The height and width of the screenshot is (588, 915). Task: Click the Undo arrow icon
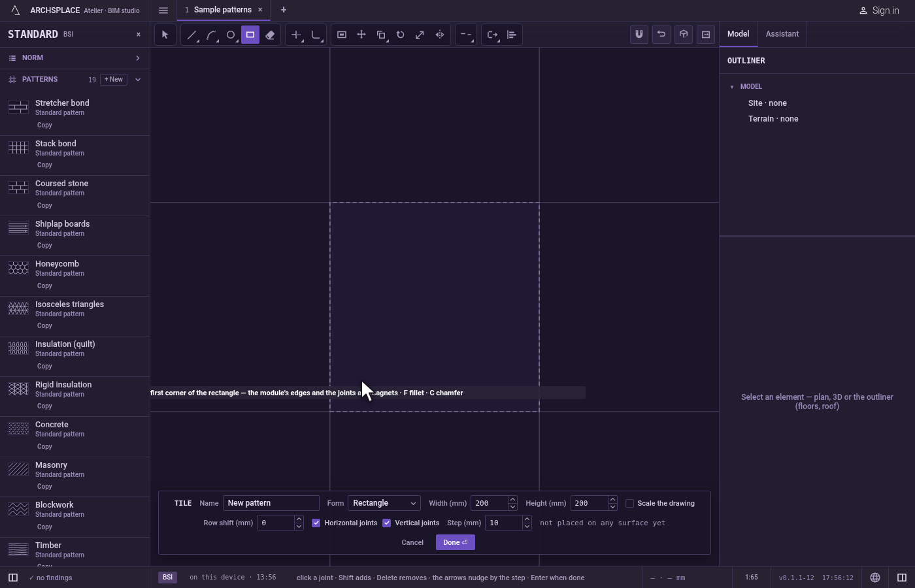[x=661, y=35]
